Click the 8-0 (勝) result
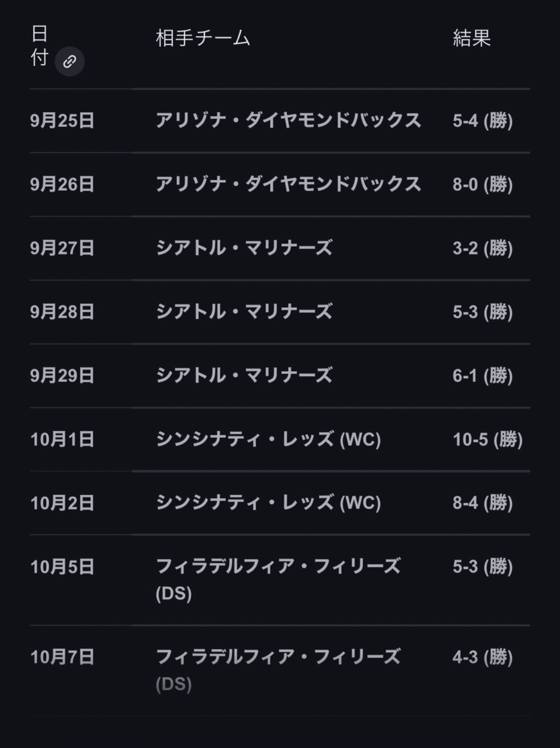The height and width of the screenshot is (748, 560). point(482,185)
